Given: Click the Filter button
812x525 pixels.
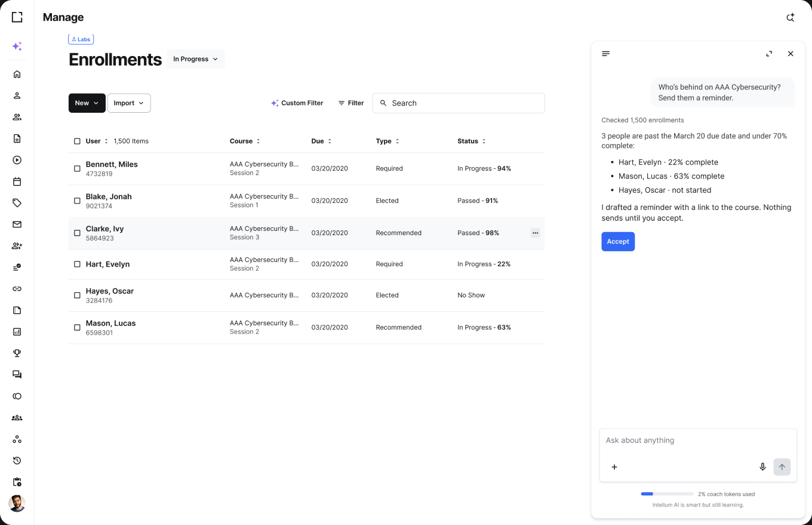Looking at the screenshot, I should pos(351,103).
